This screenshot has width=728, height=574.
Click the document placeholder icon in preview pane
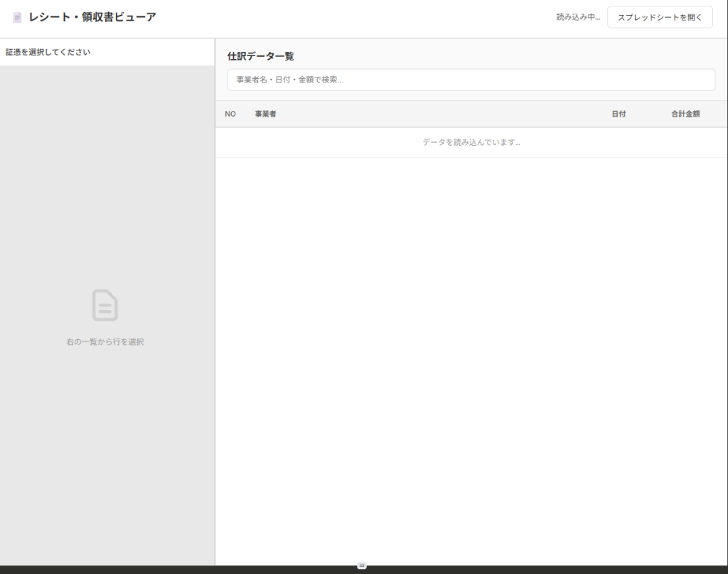click(105, 305)
